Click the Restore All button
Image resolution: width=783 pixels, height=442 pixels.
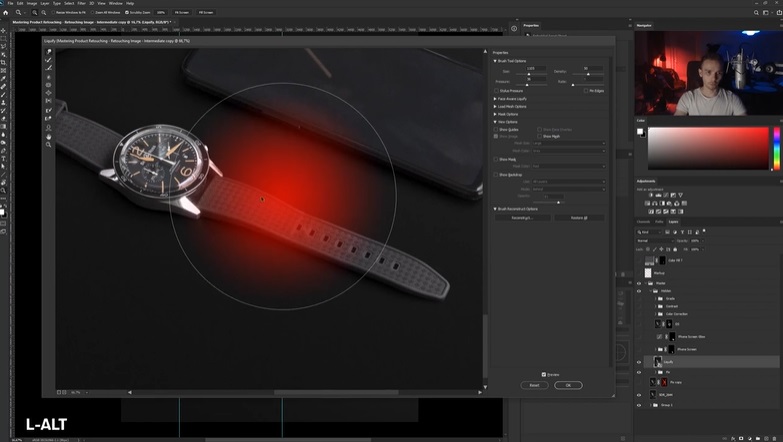[x=579, y=218]
